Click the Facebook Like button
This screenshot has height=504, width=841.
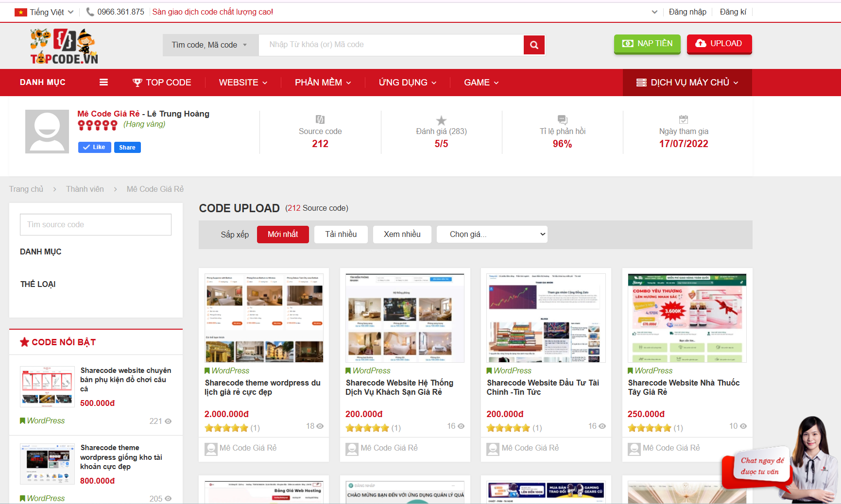(94, 147)
